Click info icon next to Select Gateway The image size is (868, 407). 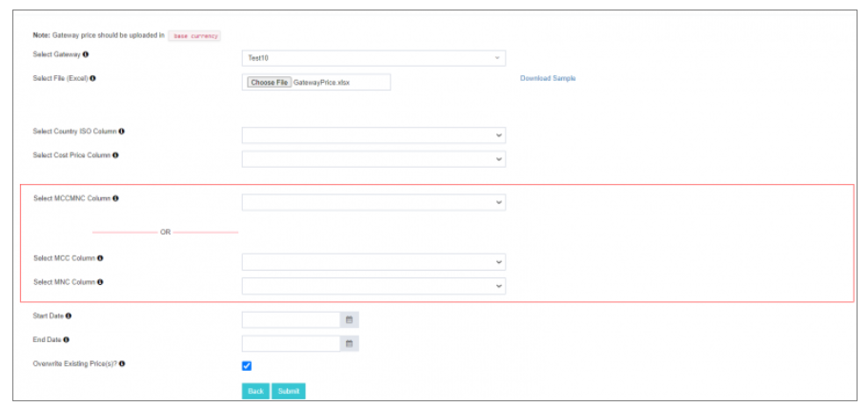pos(86,54)
